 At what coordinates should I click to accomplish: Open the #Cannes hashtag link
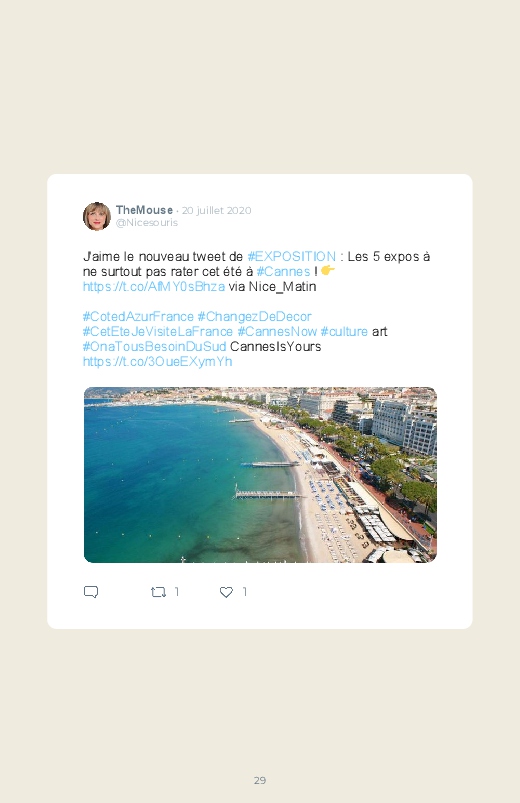[283, 271]
